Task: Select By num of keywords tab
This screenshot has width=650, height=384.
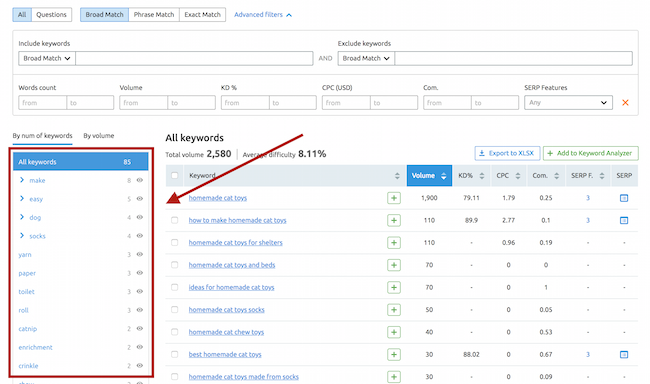Action: [42, 136]
